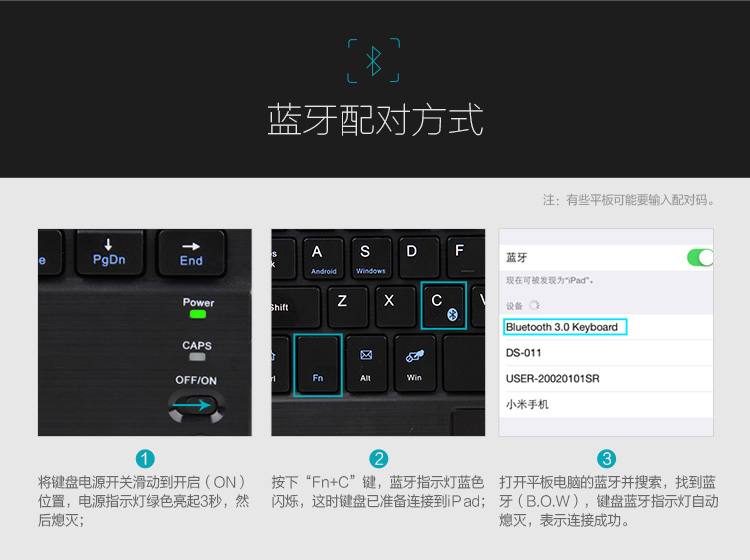
Task: Click the CAPS indicator light
Action: [198, 356]
